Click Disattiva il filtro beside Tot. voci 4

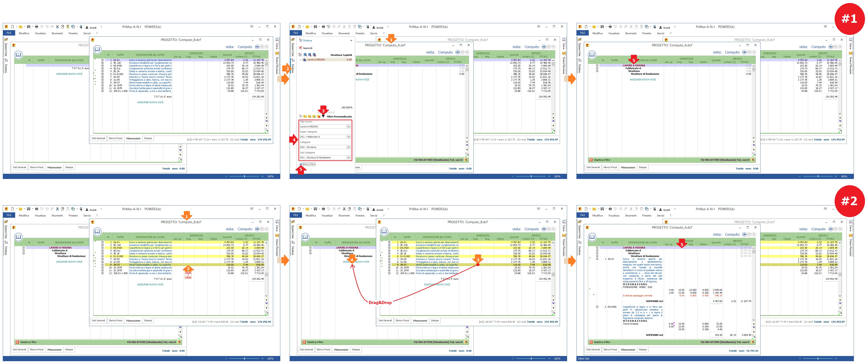(x=600, y=342)
